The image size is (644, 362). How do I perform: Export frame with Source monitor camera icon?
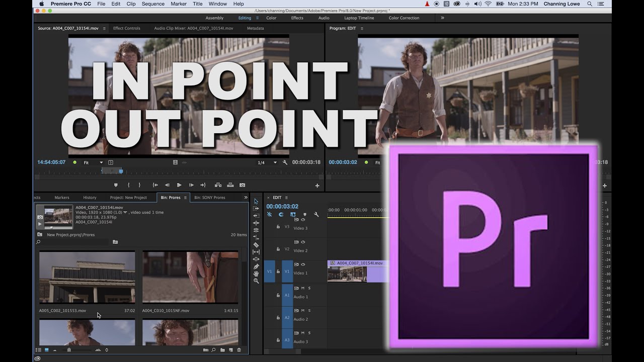242,185
